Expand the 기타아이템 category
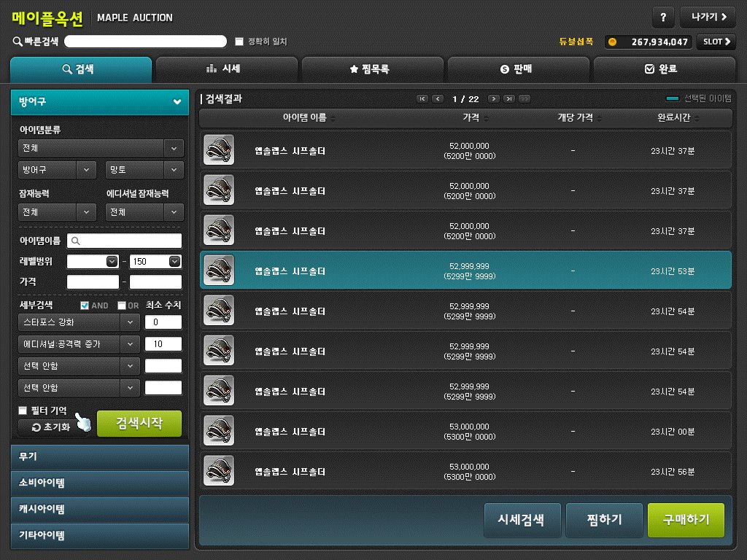 pos(100,535)
